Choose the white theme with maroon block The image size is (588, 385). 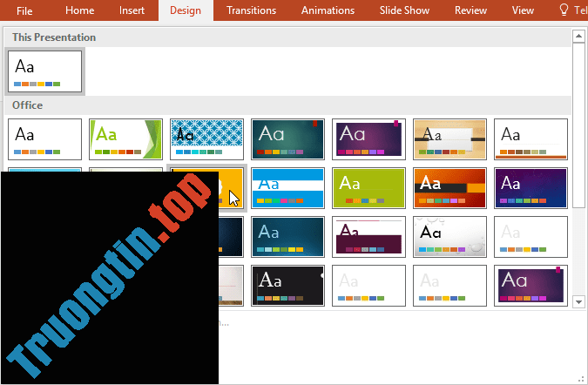tap(368, 237)
